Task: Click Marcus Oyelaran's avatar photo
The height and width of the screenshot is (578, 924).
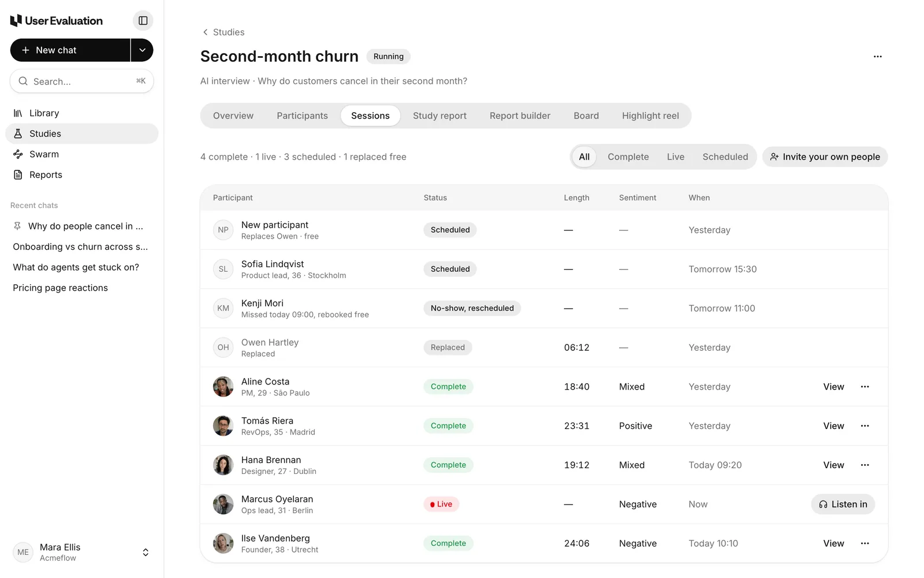Action: click(223, 504)
